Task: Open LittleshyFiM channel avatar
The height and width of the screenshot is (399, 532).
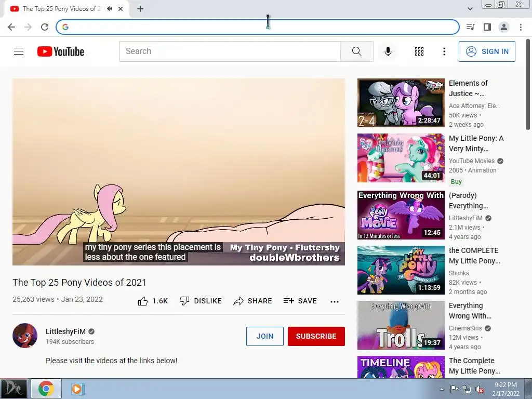Action: click(25, 336)
